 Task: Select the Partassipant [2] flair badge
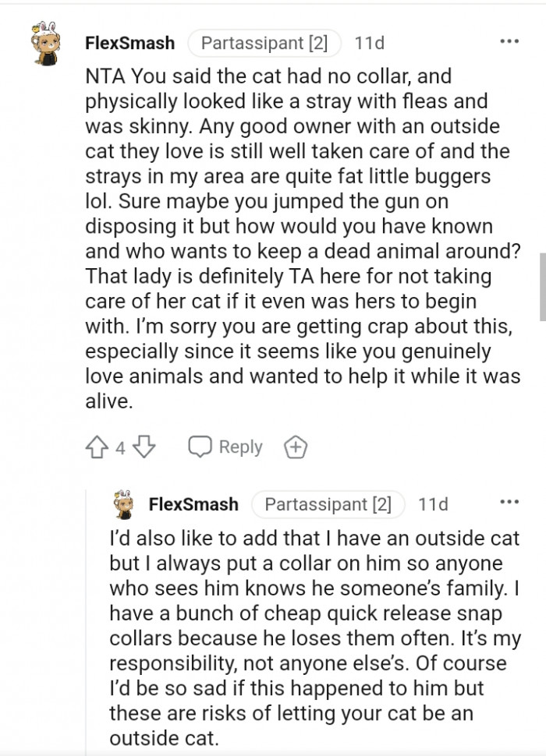pyautogui.click(x=264, y=43)
